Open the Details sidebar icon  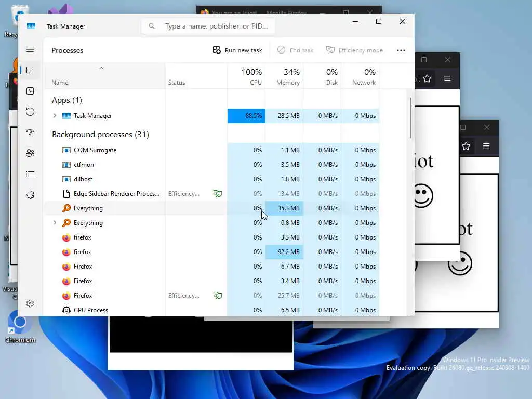pos(30,174)
